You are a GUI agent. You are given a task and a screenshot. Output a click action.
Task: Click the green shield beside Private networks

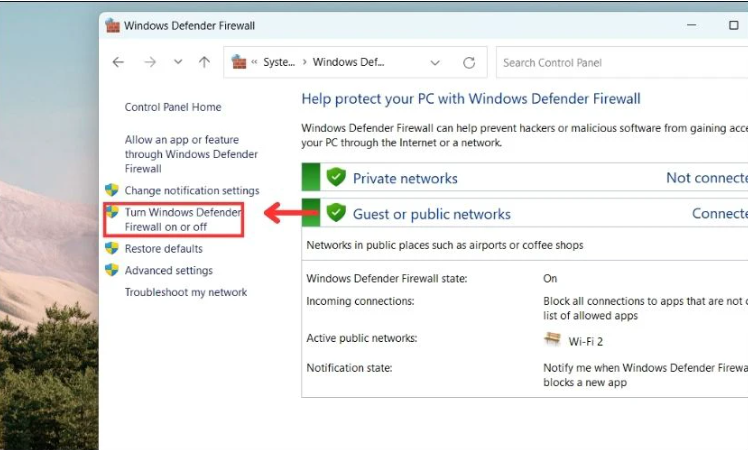[336, 178]
